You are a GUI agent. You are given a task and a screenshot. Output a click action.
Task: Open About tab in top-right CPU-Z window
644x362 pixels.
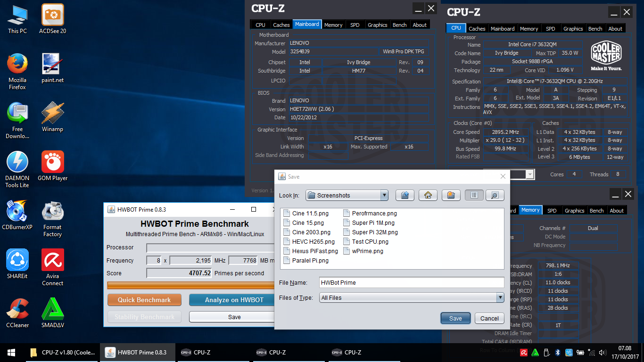coord(615,29)
